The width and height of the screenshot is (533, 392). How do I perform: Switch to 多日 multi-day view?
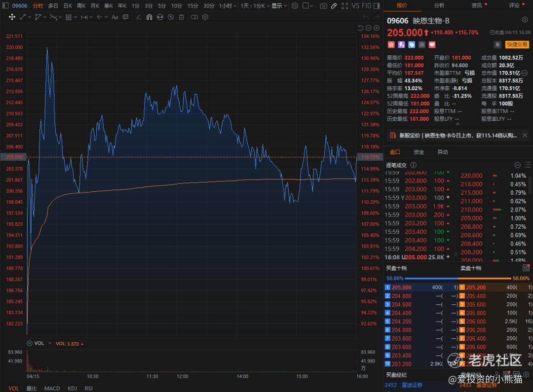(x=53, y=6)
